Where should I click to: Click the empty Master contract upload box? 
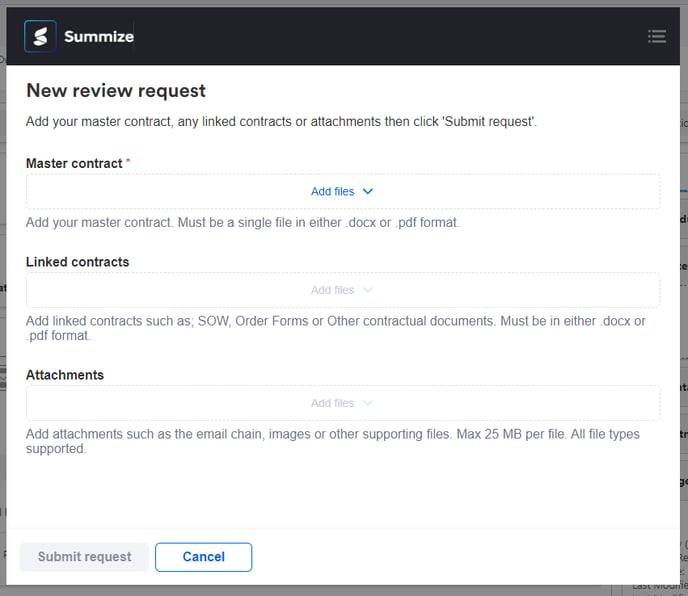coord(150,192)
